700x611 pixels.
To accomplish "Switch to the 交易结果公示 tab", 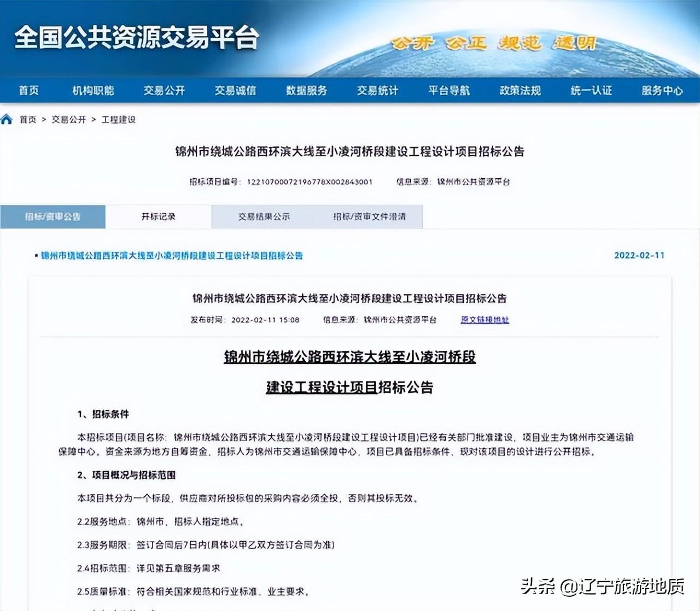I will 264,216.
